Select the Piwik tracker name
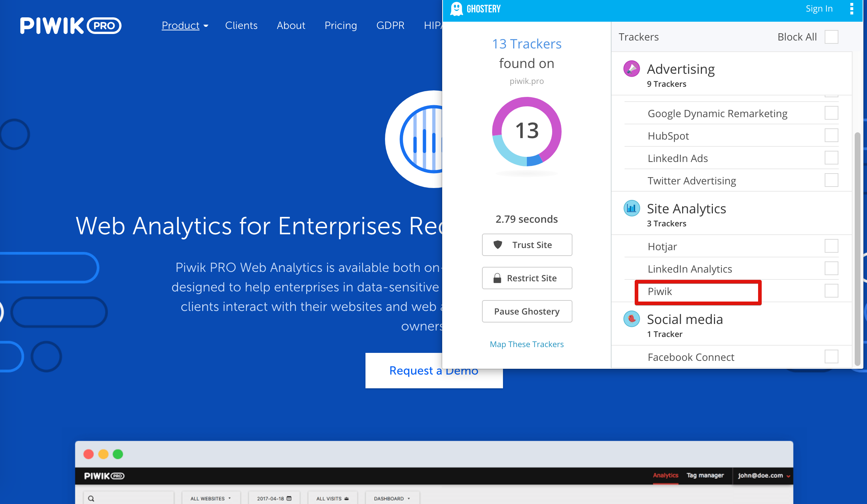The height and width of the screenshot is (504, 867). coord(660,291)
